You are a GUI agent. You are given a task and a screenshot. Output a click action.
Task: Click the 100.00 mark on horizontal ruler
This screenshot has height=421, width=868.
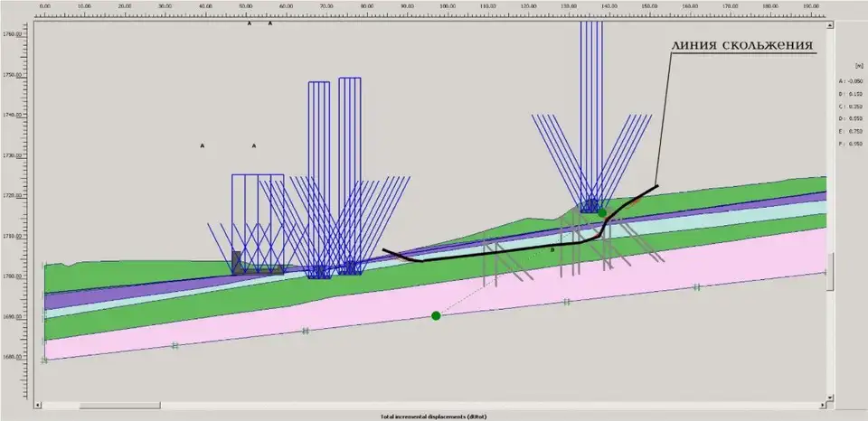pos(448,5)
